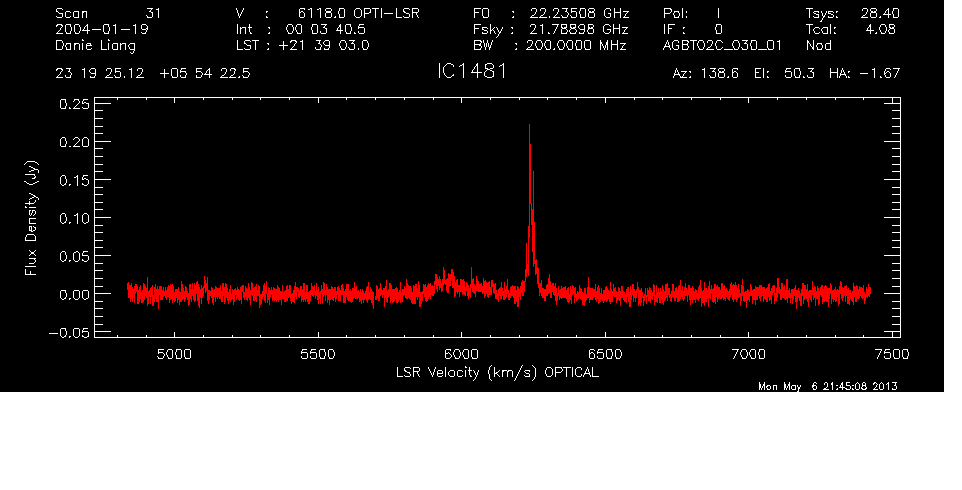The image size is (962, 490).
Task: Click the LST value +21 39 03.0
Action: [x=324, y=45]
